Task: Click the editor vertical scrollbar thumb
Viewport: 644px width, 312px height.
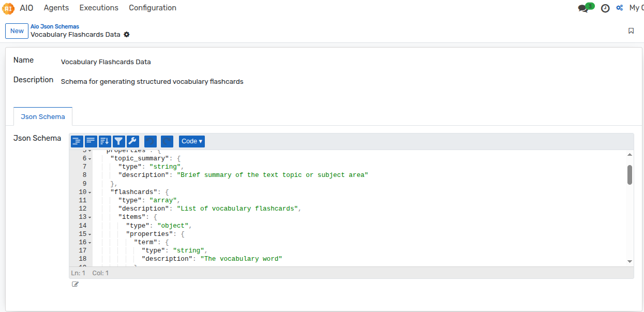Action: pos(630,175)
